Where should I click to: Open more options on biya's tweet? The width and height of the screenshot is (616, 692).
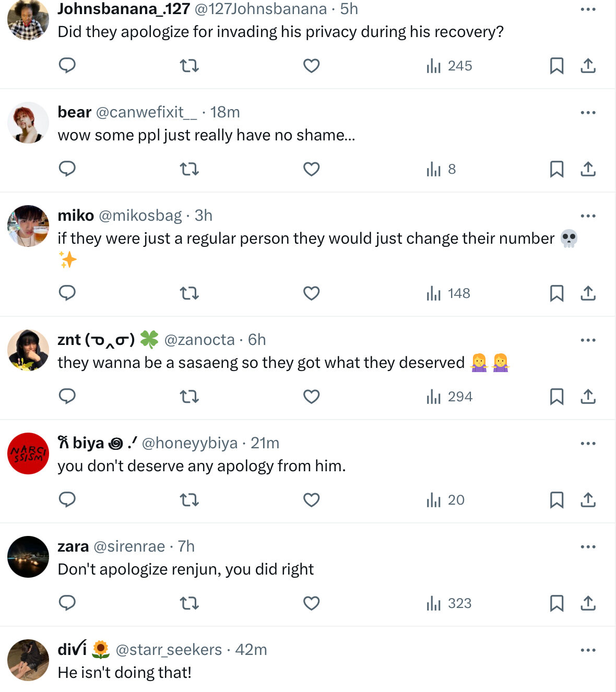[x=588, y=444]
